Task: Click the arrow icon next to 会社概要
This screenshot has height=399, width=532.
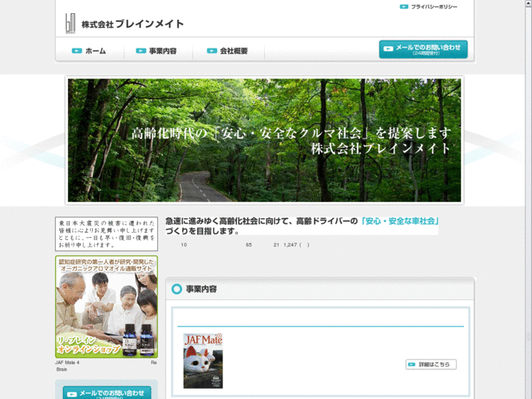Action: [212, 51]
